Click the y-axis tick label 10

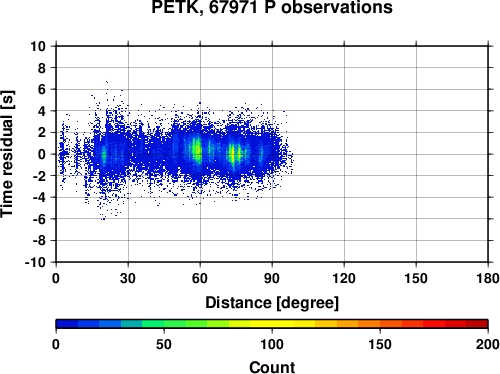pyautogui.click(x=38, y=46)
